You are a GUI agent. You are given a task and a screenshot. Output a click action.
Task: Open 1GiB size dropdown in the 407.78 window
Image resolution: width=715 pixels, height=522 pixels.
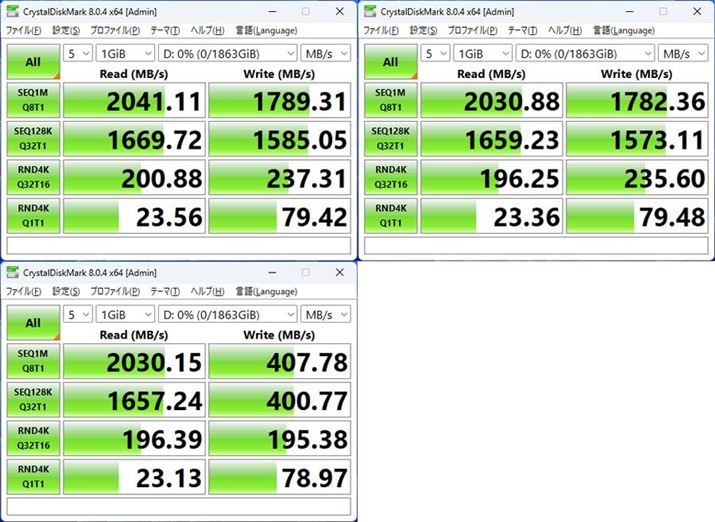tap(125, 315)
